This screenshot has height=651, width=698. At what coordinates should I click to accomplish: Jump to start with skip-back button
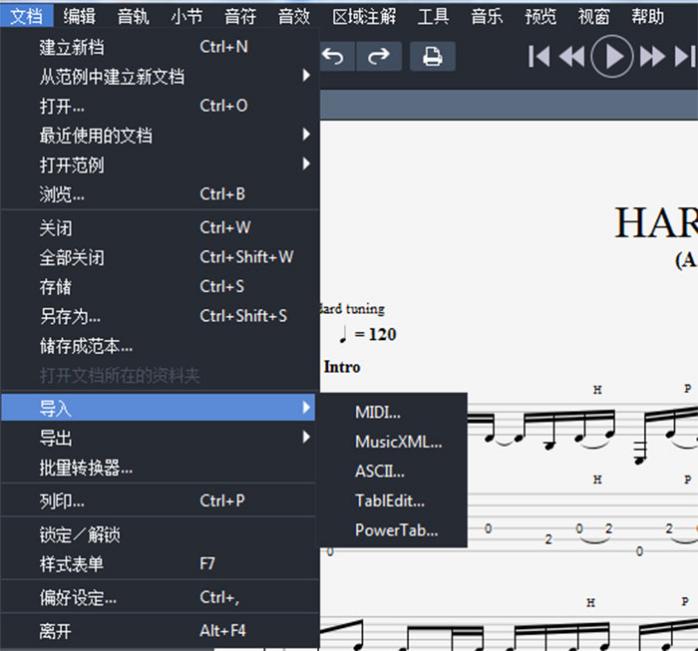539,57
